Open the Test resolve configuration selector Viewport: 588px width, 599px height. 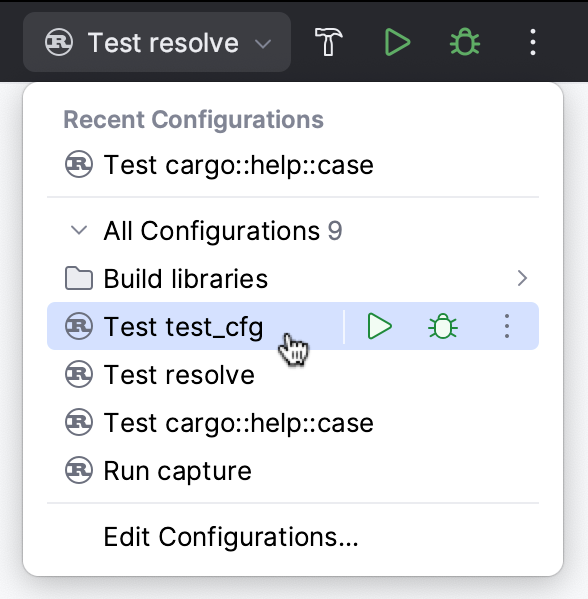157,42
